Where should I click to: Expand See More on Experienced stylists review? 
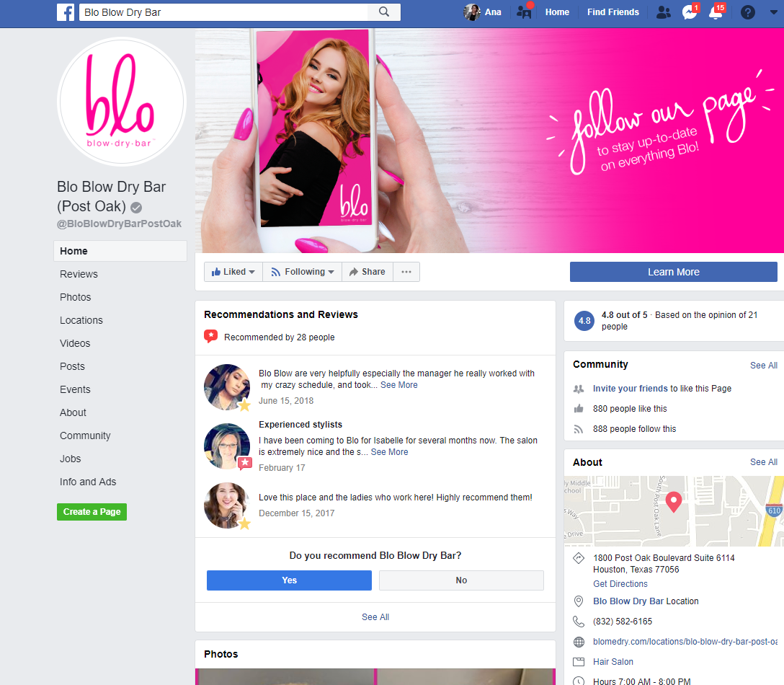[390, 452]
